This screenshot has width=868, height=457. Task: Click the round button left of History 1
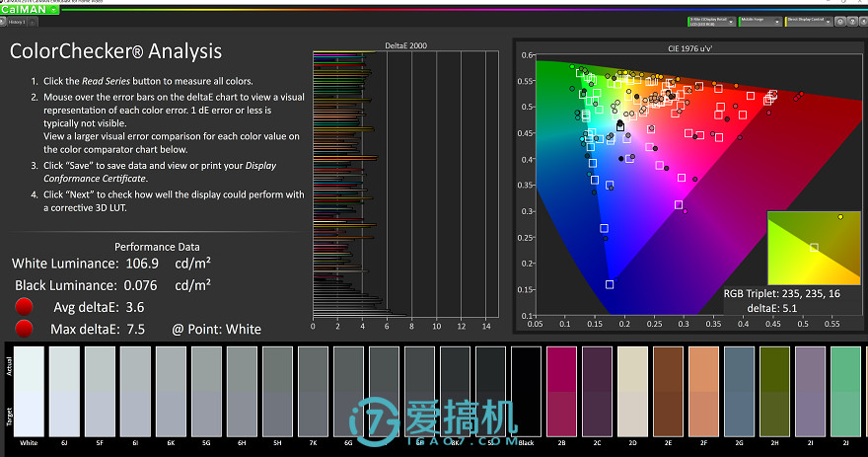pos(2,22)
